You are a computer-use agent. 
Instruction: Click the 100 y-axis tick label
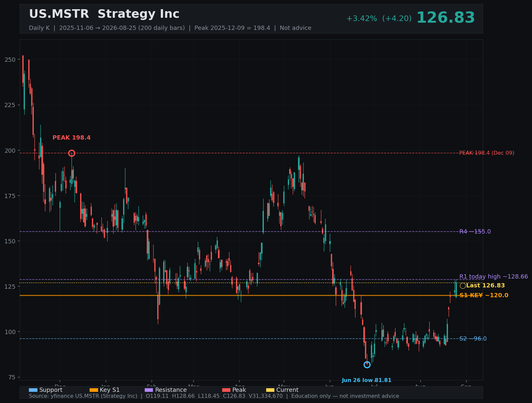click(10, 332)
